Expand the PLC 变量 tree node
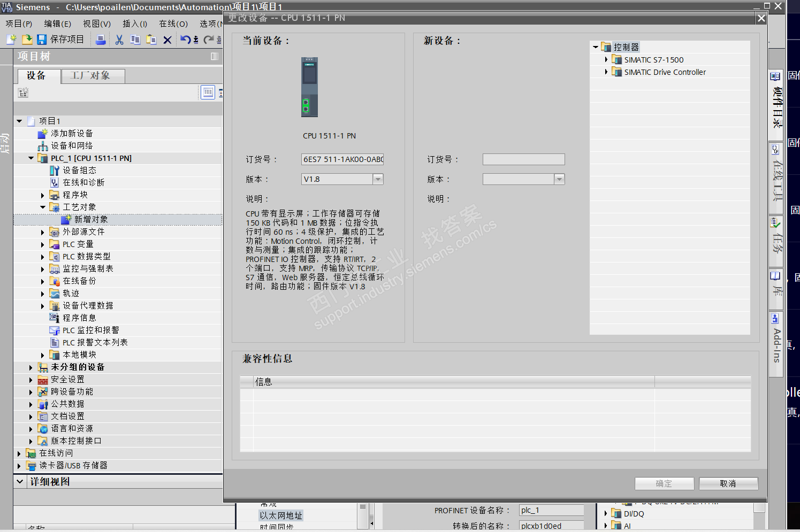The height and width of the screenshot is (532, 800). (x=43, y=244)
